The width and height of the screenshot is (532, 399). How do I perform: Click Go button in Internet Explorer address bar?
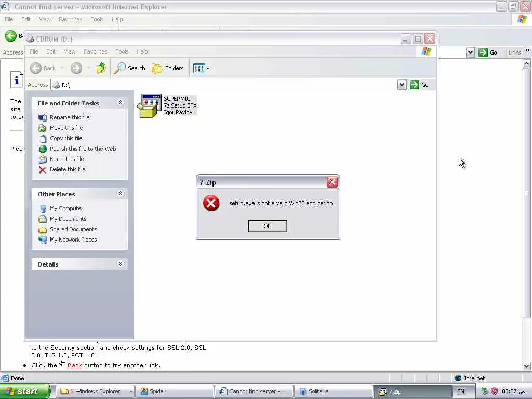[488, 52]
